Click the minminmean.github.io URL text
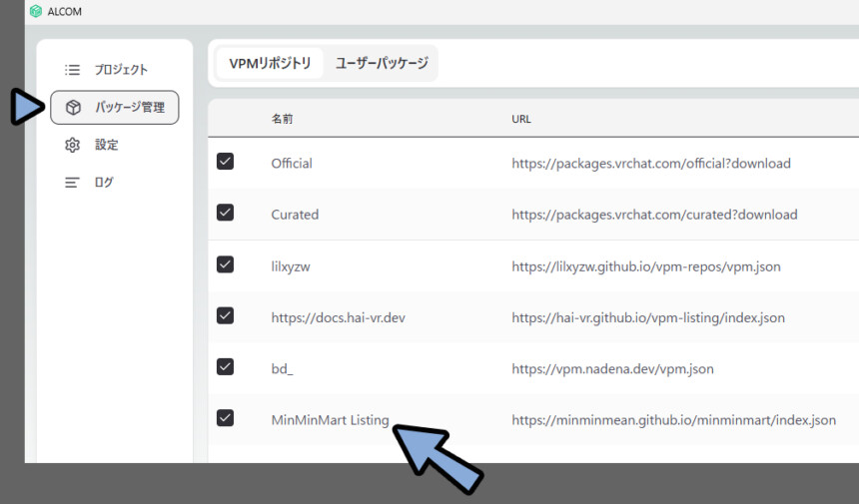The image size is (859, 504). coord(674,420)
